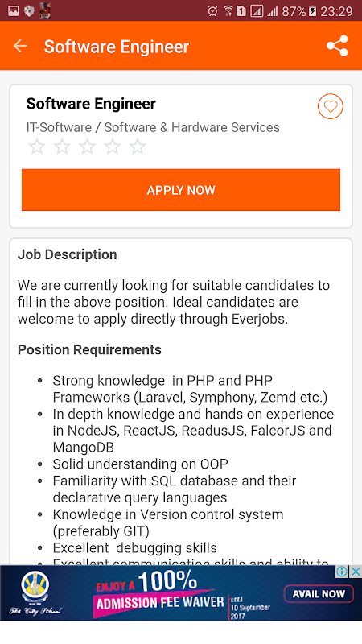Tap the back arrow in header

[x=20, y=46]
